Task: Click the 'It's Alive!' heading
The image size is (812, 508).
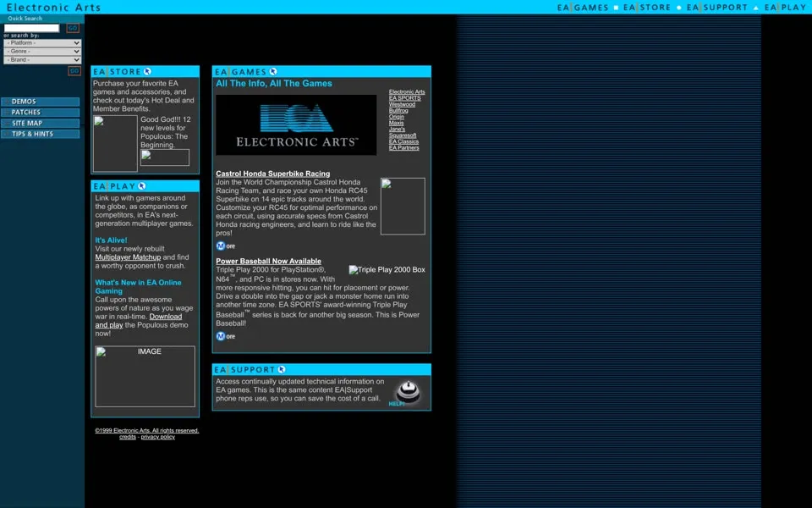Action: pos(111,240)
